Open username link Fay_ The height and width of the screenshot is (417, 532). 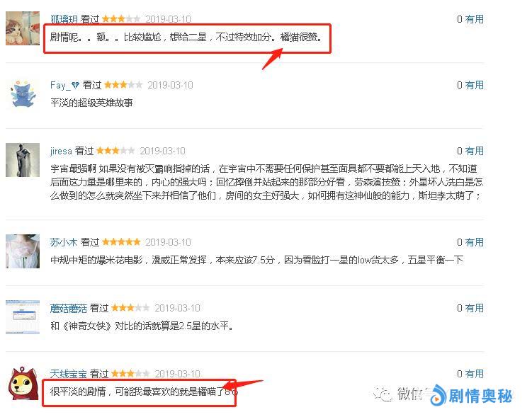pyautogui.click(x=64, y=85)
